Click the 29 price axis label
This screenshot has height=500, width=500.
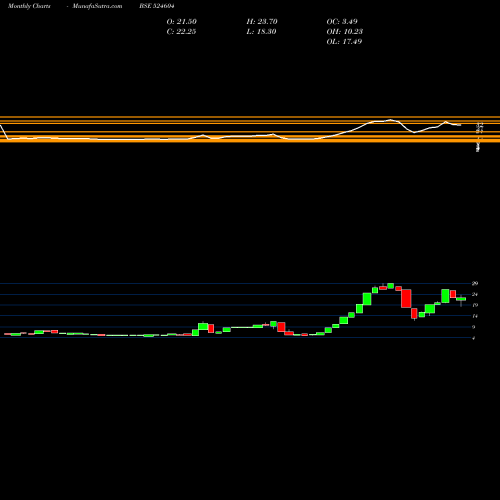(x=475, y=284)
